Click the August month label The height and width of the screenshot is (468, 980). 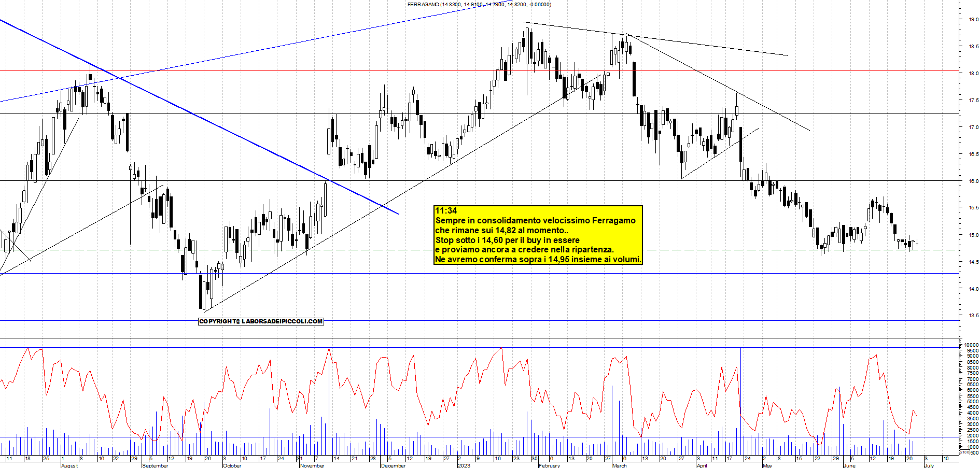point(69,465)
